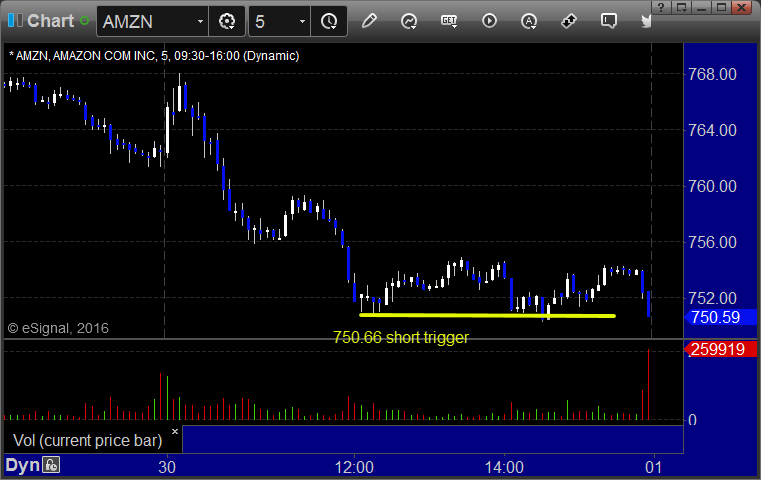The width and height of the screenshot is (761, 480).
Task: Click the 750.66 short trigger annotation text
Action: coord(401,337)
